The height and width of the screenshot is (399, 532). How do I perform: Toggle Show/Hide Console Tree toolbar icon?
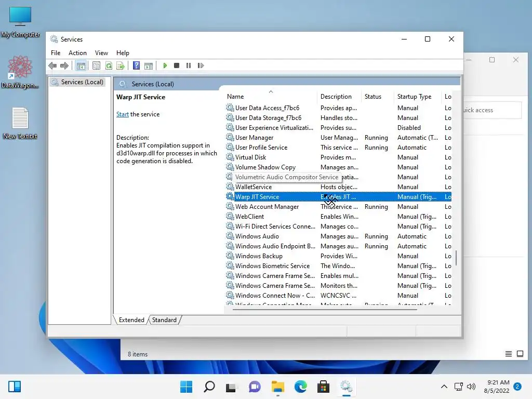coord(81,65)
